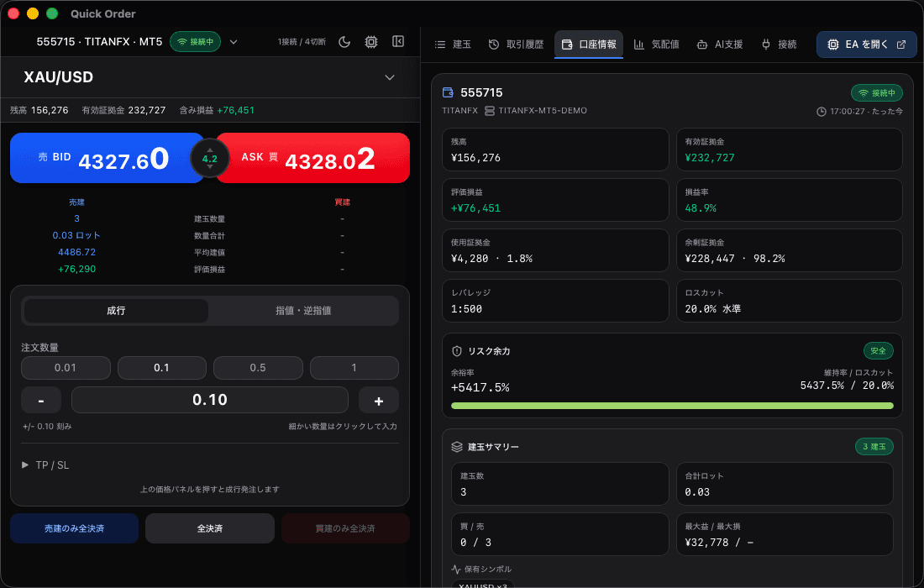Image resolution: width=924 pixels, height=588 pixels.
Task: Increase order quantity with plus button
Action: 378,400
